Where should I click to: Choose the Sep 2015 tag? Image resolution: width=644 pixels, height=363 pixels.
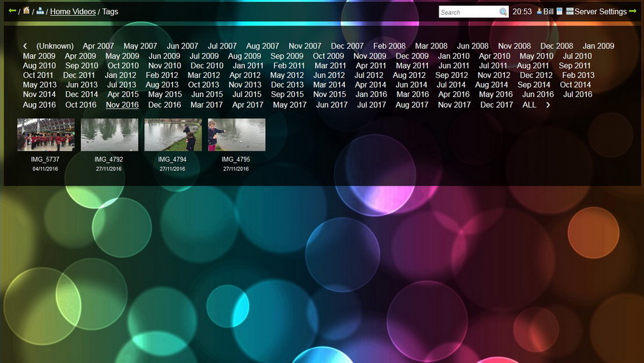tap(287, 94)
